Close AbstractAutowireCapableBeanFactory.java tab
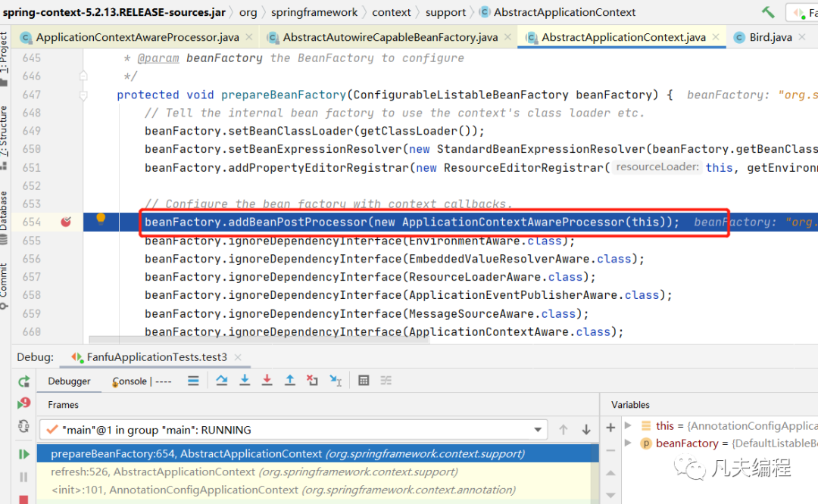Image resolution: width=818 pixels, height=504 pixels. 507,37
